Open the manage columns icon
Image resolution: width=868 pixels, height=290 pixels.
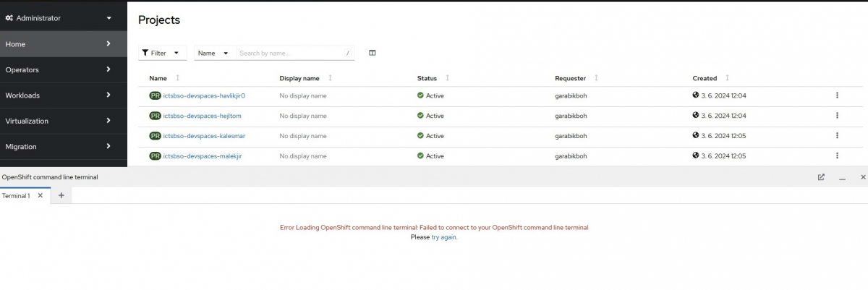pos(373,53)
